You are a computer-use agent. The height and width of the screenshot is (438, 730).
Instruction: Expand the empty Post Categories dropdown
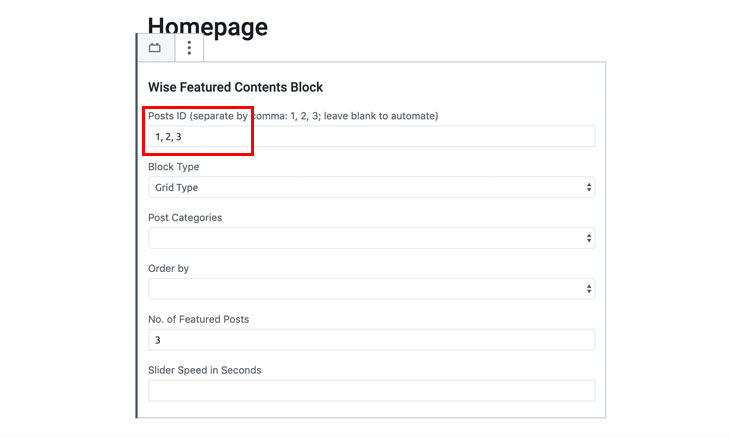(x=372, y=238)
